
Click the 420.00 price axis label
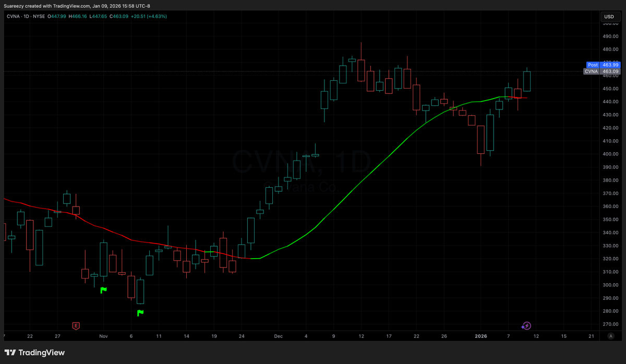[610, 128]
